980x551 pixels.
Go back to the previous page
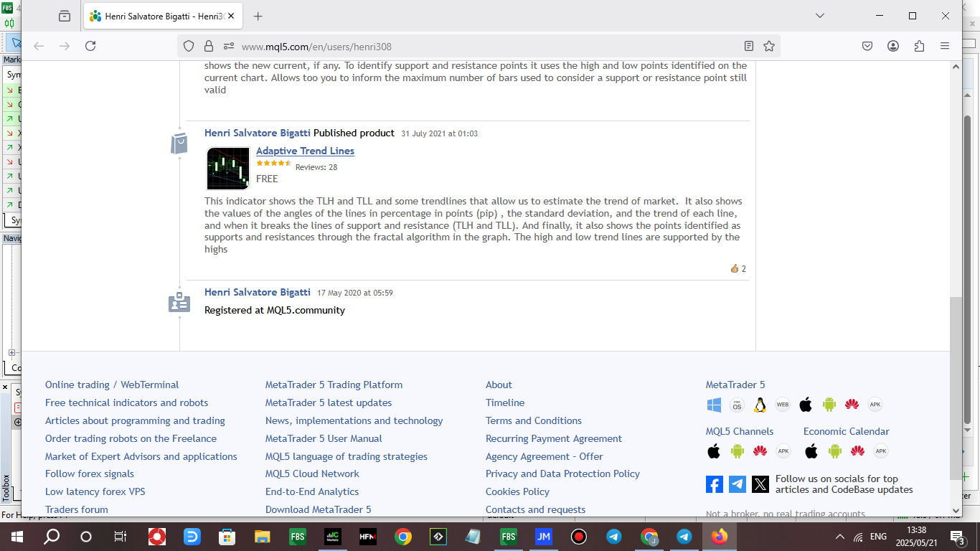click(x=39, y=46)
